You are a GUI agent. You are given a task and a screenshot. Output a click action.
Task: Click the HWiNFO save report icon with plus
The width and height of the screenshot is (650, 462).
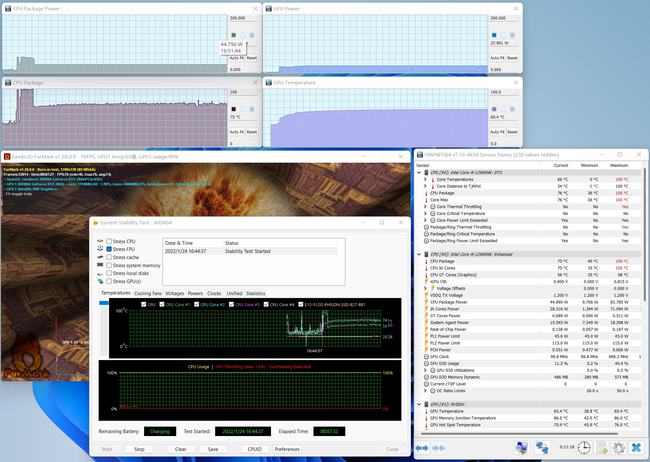pos(603,448)
